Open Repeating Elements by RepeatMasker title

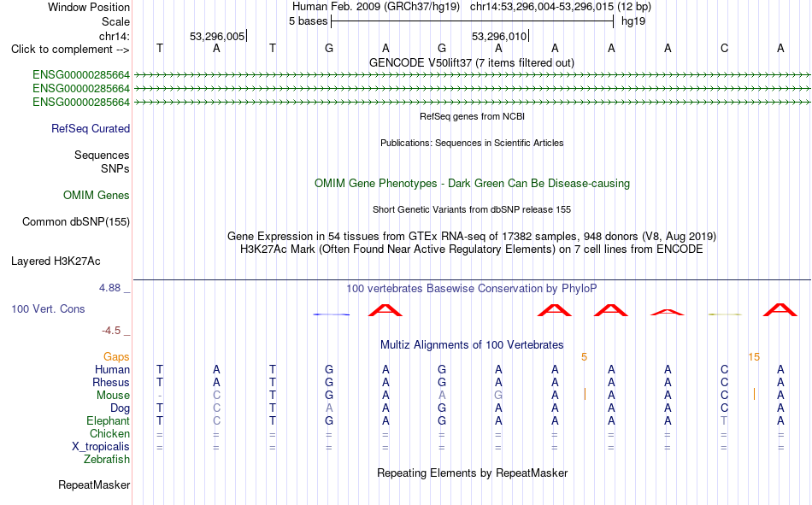pyautogui.click(x=472, y=473)
